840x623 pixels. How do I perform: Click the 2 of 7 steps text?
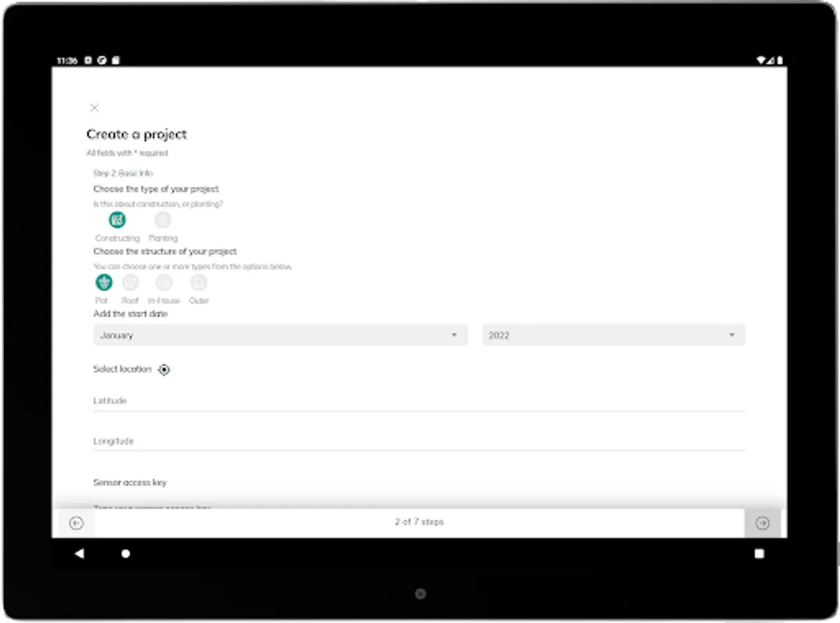click(419, 522)
